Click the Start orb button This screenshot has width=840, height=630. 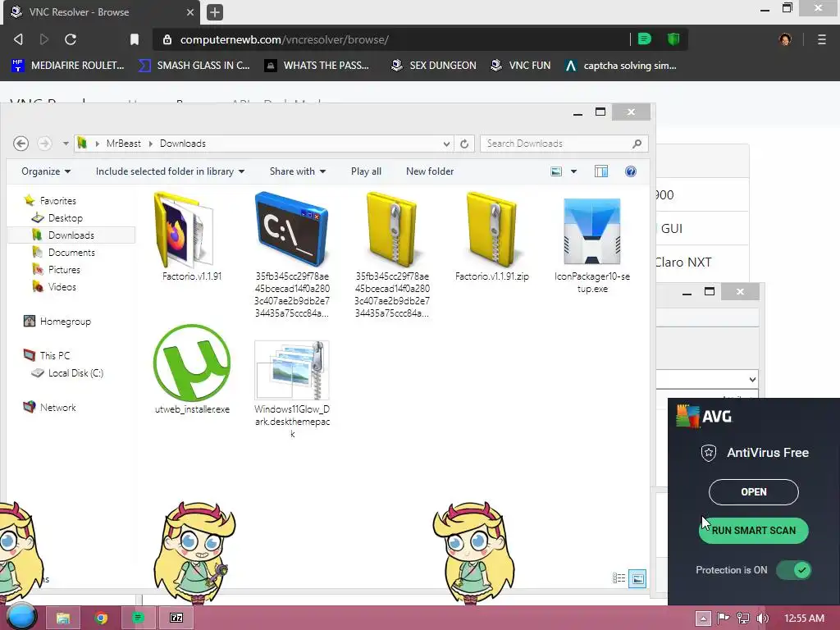(x=21, y=617)
